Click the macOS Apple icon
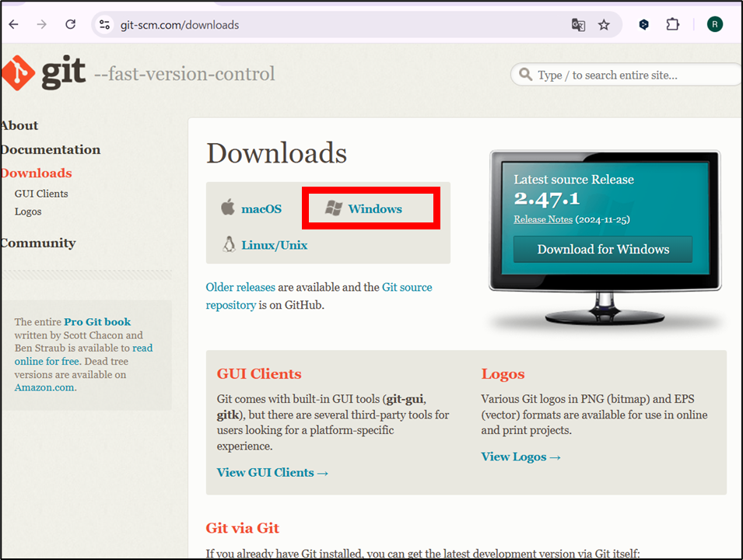Screen dimensions: 743x560 tap(228, 207)
